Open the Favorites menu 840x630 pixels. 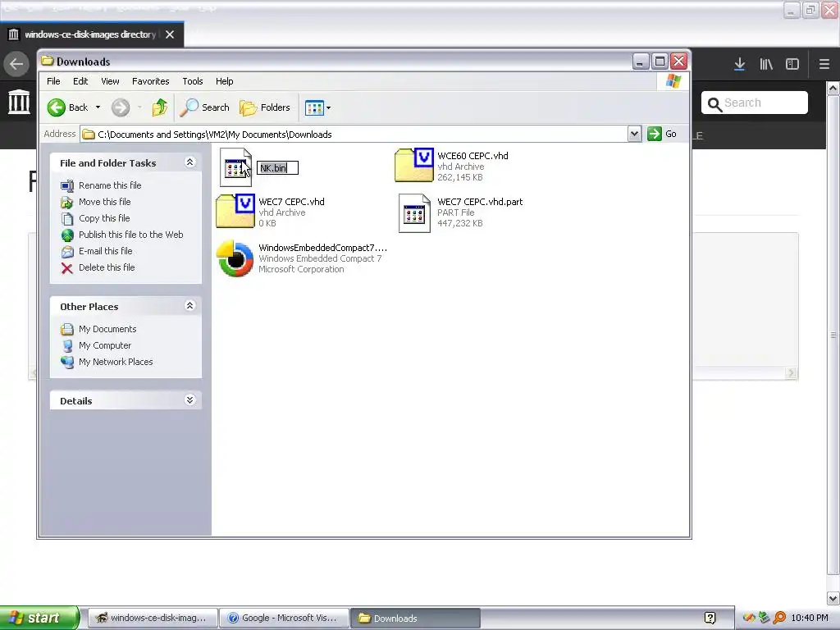click(x=151, y=81)
